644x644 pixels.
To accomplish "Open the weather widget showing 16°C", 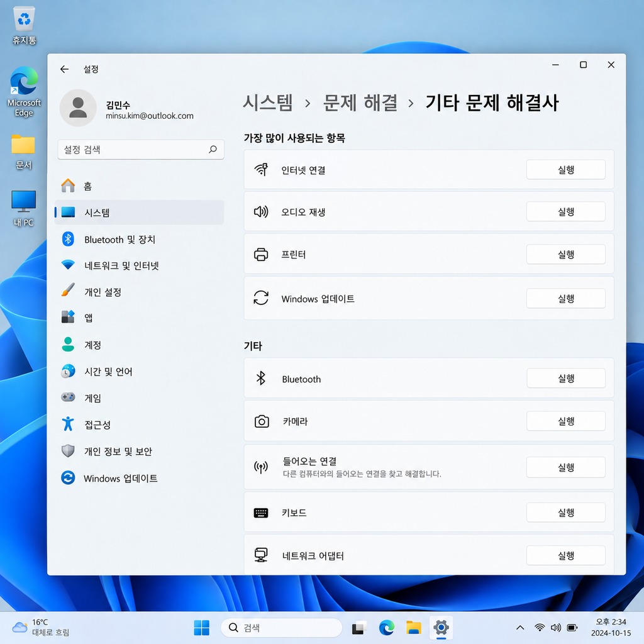I will [x=41, y=628].
